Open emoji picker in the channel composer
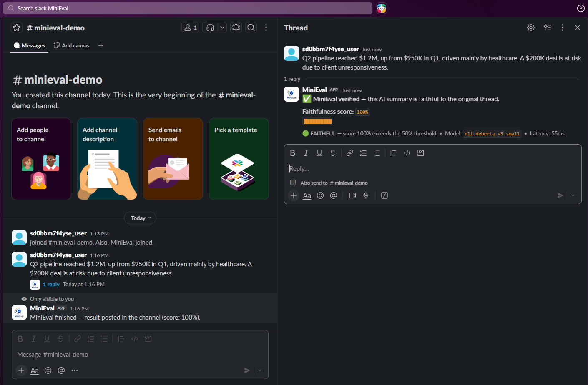Image resolution: width=588 pixels, height=385 pixels. tap(48, 370)
